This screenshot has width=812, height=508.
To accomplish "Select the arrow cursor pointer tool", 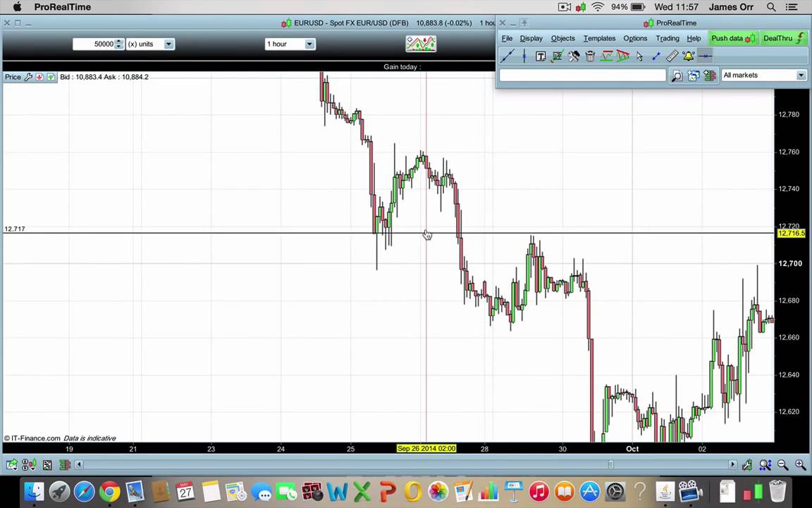I will [639, 56].
